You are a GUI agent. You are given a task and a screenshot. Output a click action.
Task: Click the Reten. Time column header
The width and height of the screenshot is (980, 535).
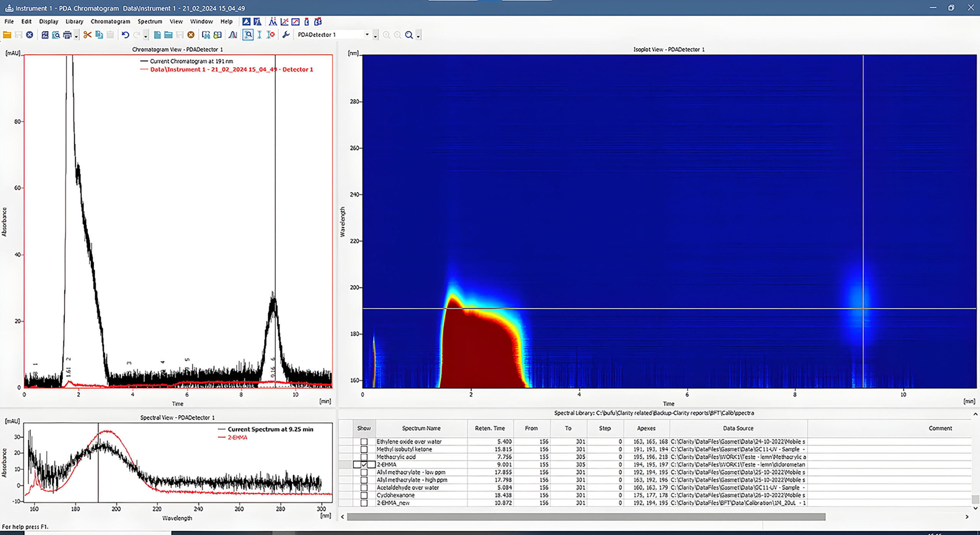tap(490, 428)
